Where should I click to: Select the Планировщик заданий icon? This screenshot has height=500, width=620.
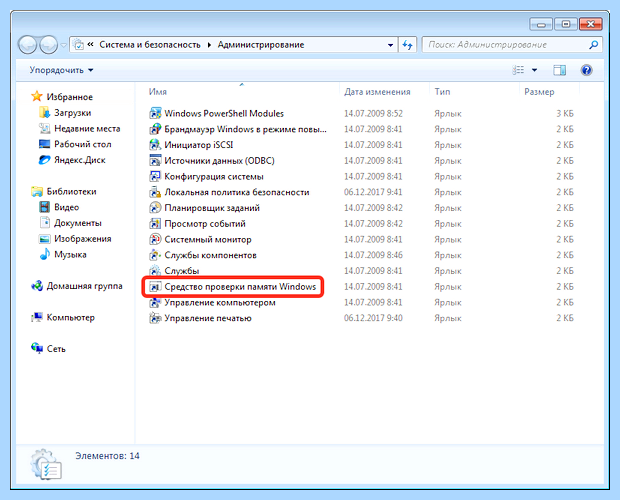(x=155, y=208)
